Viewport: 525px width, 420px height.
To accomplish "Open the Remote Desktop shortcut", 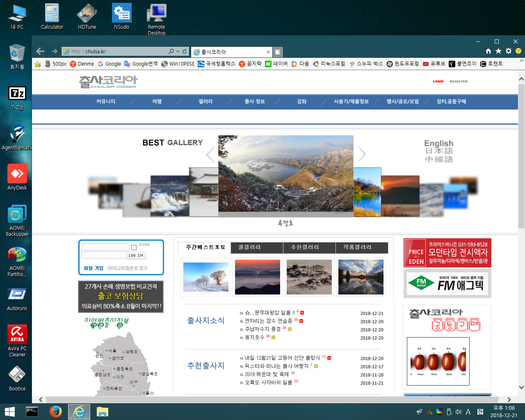I will 157,20.
